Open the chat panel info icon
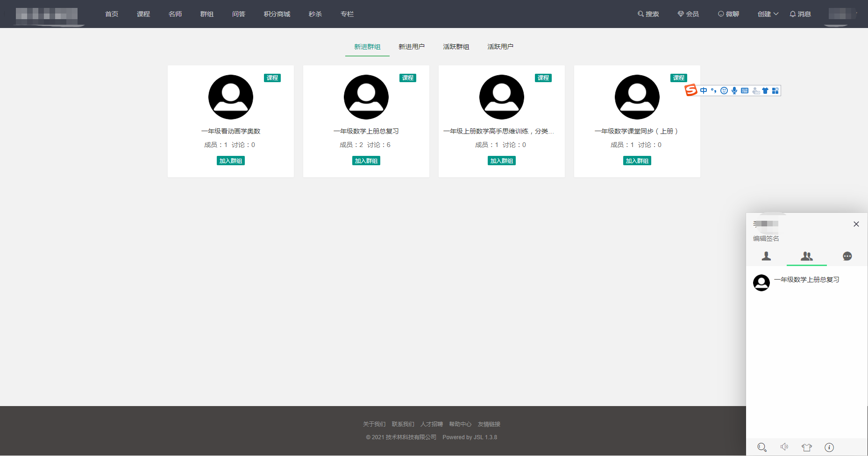868x456 pixels. pyautogui.click(x=829, y=447)
